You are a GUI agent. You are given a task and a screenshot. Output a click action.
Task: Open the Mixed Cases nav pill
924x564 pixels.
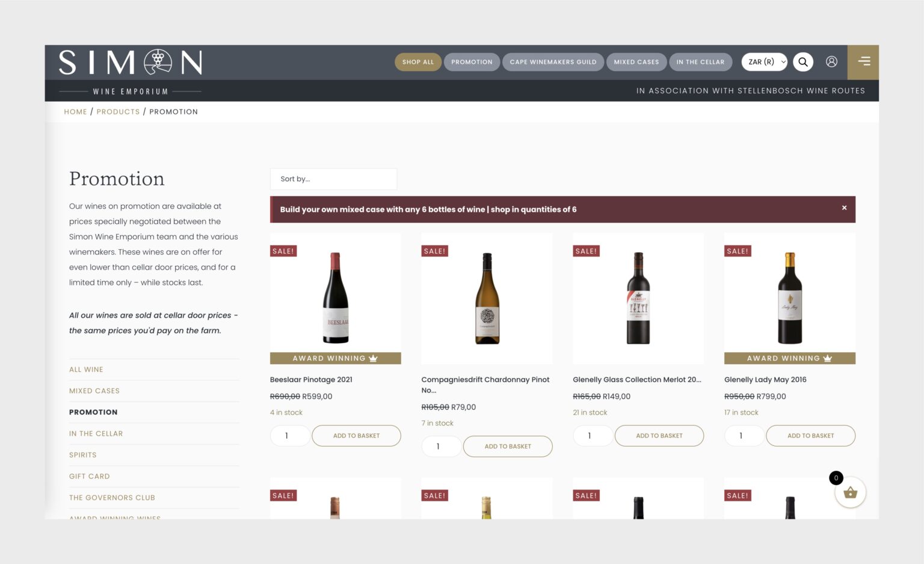[x=636, y=62]
